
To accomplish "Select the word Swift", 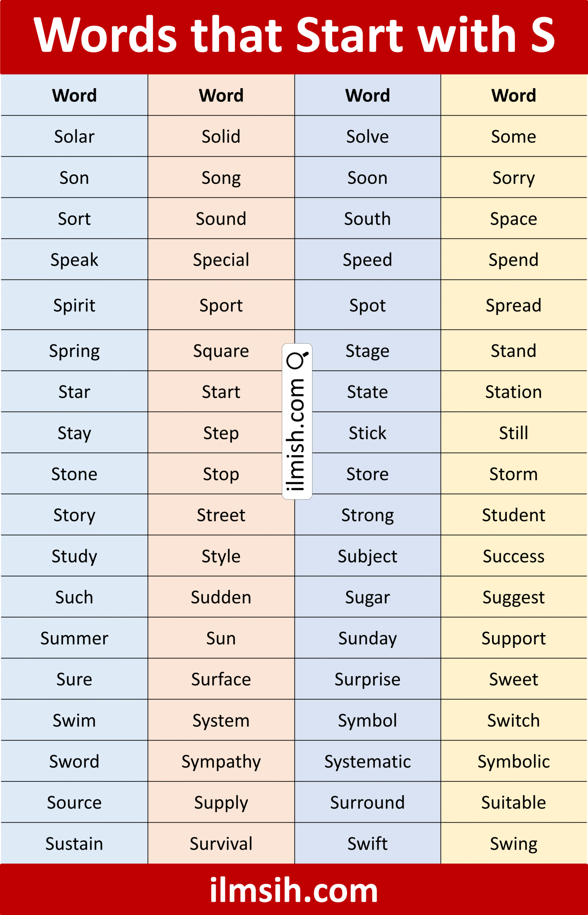I will [367, 844].
